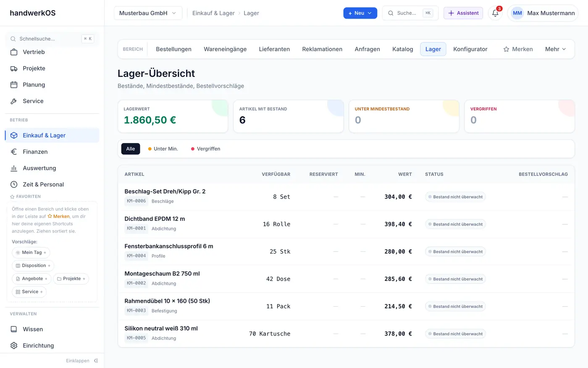Switch to the Konfigurator tab
Viewport: 588px width, 368px height.
470,49
